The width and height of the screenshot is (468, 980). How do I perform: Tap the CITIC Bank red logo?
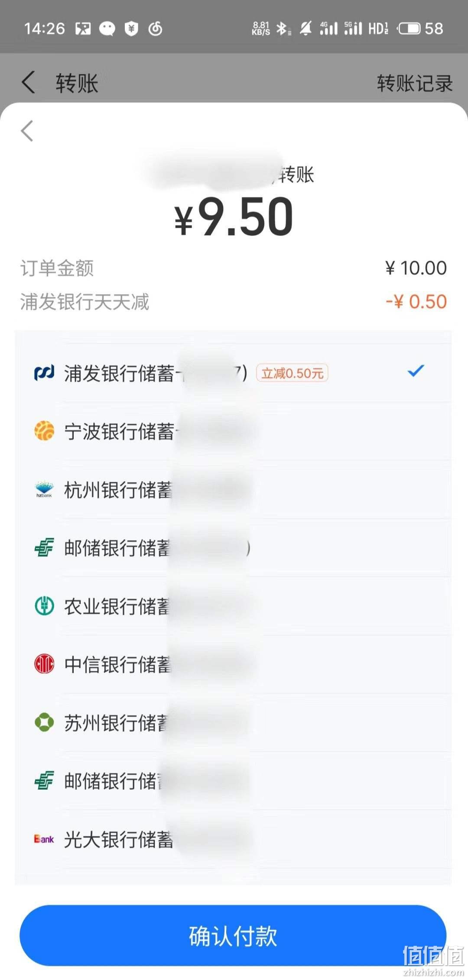44,664
